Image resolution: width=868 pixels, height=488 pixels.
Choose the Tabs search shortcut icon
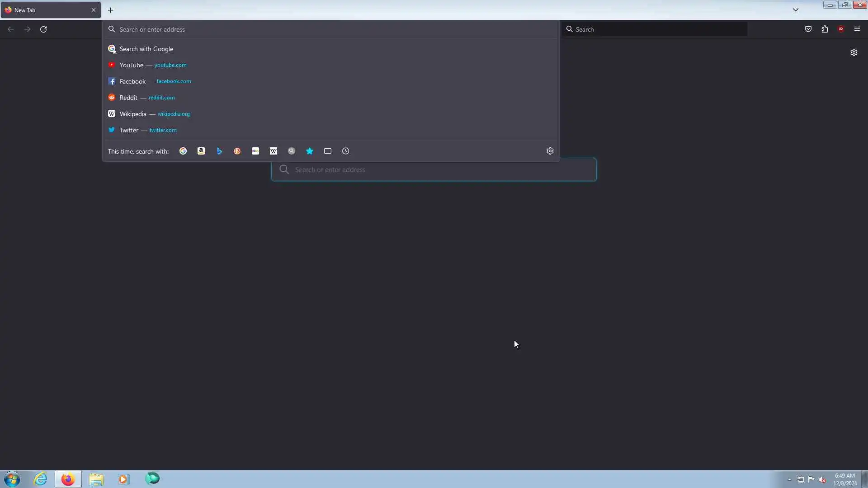click(328, 151)
